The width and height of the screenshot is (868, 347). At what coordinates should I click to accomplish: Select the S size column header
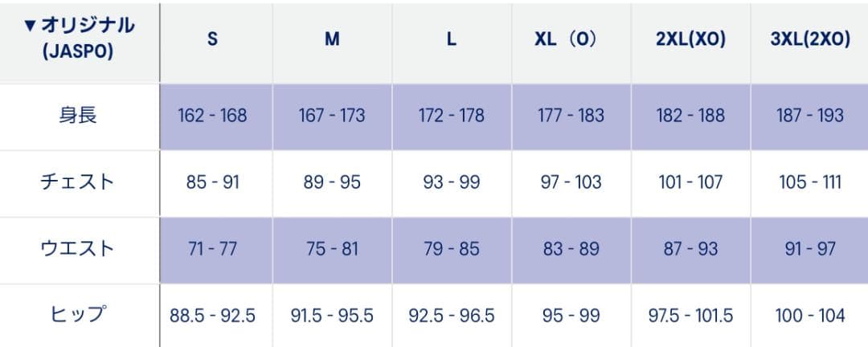[x=212, y=39]
